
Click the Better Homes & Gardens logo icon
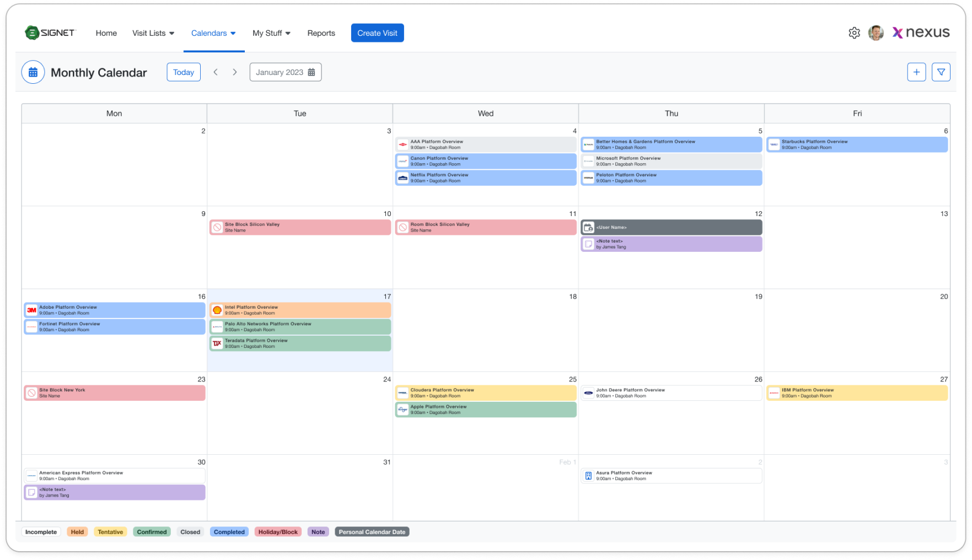(588, 144)
